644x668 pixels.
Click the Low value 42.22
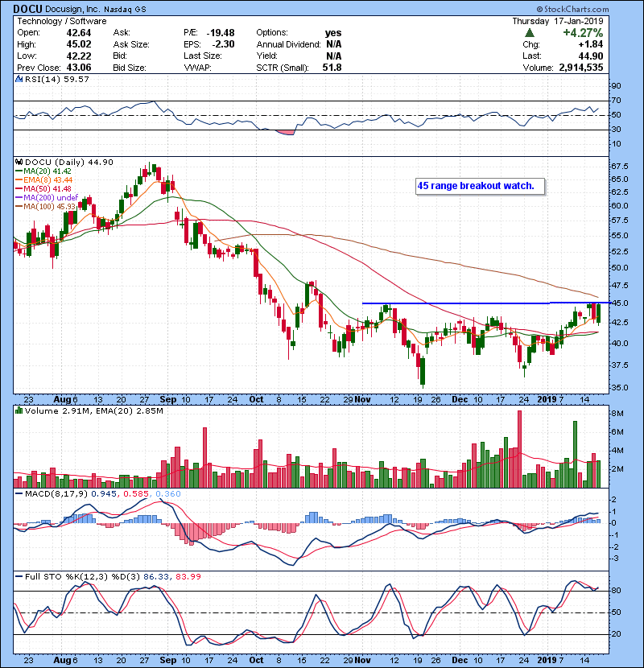79,56
